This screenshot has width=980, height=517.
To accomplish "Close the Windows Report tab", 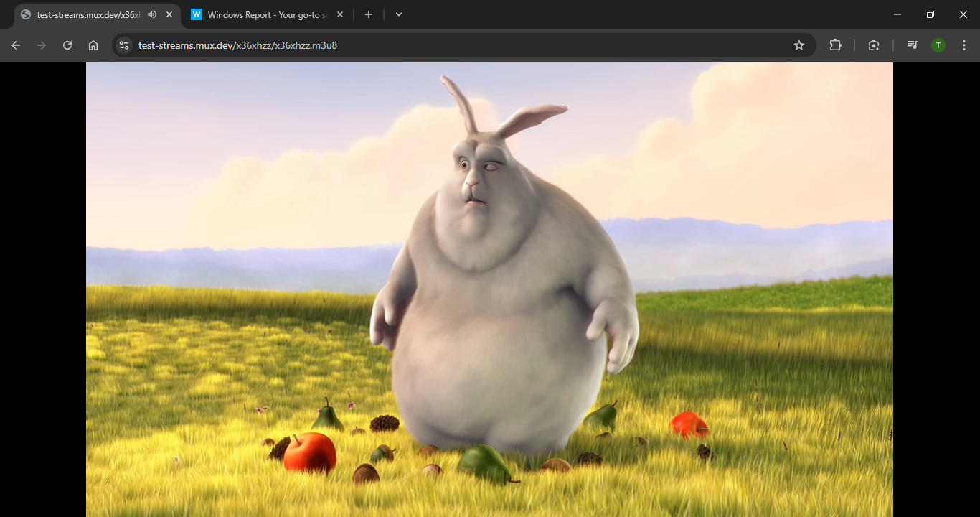I will 339,14.
